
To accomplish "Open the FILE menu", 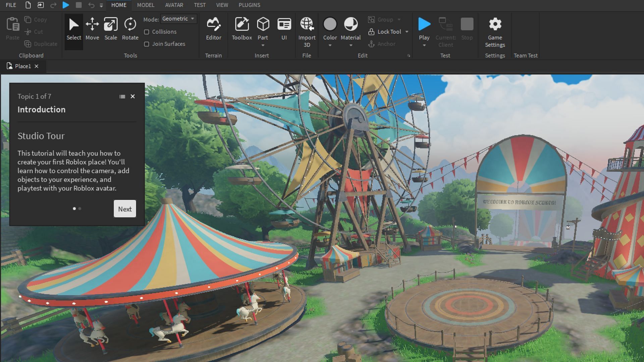I will click(11, 5).
